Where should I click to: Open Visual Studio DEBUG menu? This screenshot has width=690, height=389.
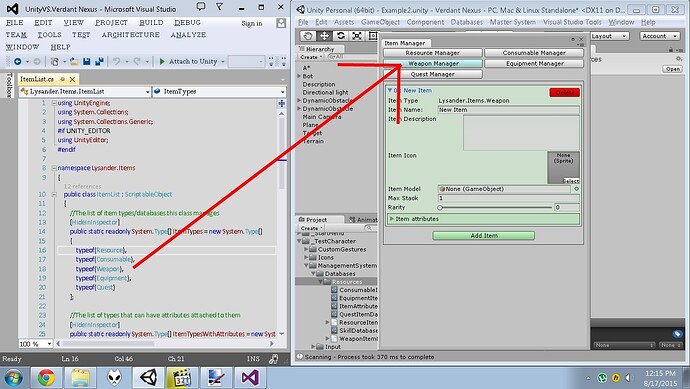point(187,22)
